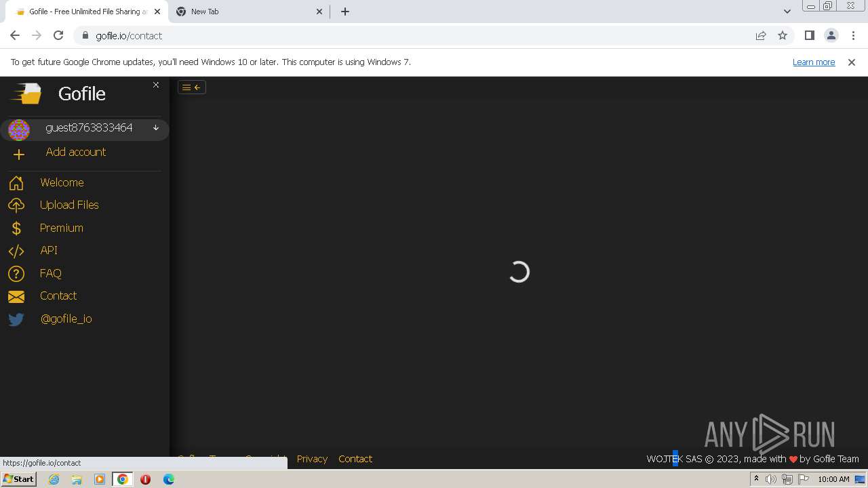This screenshot has height=488, width=868.
Task: Open media player taskbar icon
Action: tap(100, 479)
